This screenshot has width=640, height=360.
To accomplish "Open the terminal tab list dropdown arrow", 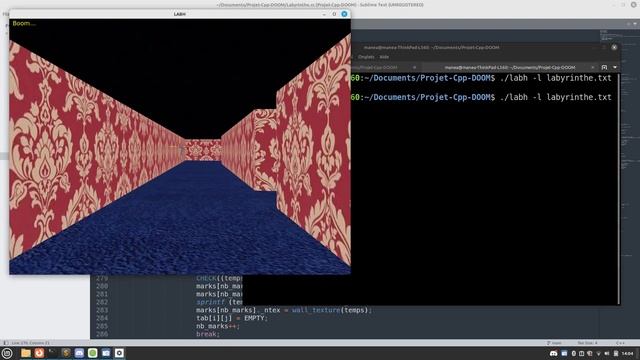I will (x=615, y=67).
